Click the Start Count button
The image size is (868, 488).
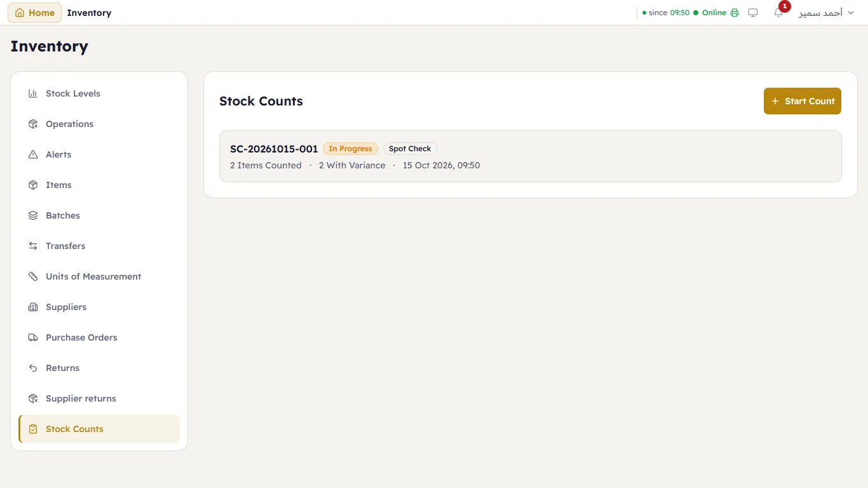[802, 101]
